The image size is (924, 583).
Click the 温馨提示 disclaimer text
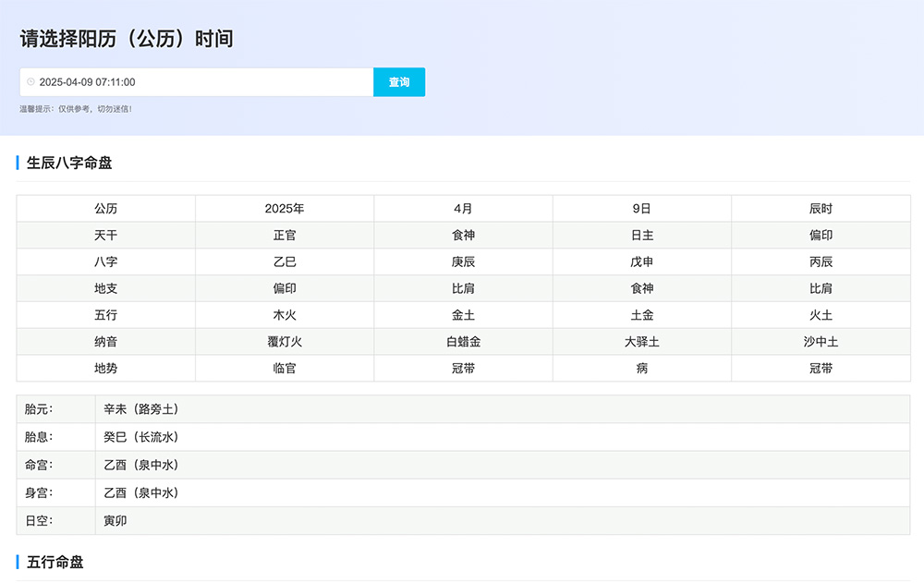76,109
